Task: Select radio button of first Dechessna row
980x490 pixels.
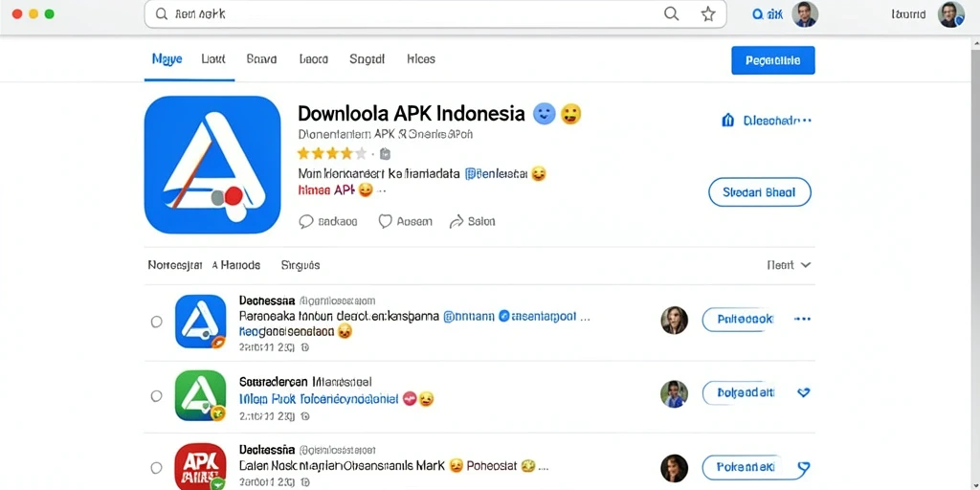Action: [156, 322]
